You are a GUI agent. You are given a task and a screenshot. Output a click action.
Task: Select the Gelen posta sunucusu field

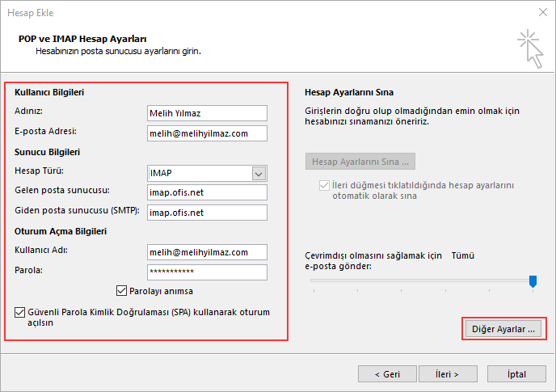coord(207,192)
